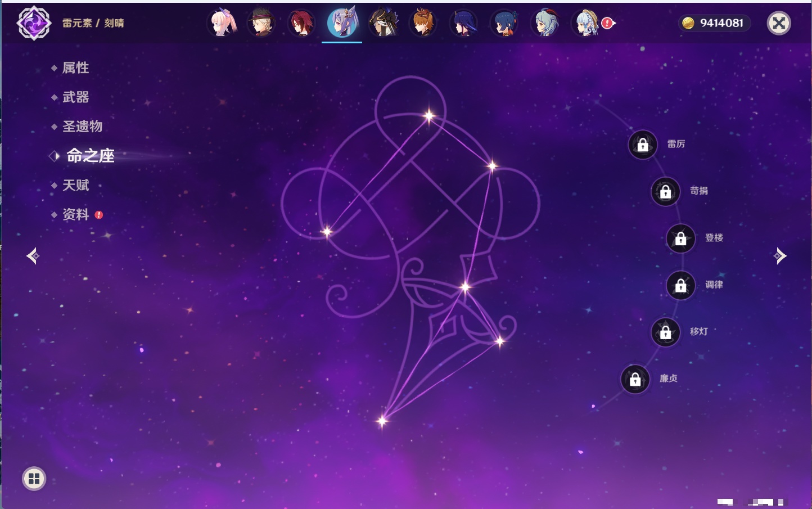Switch to 圣遗物 artifacts section
The image size is (812, 509).
[x=82, y=127]
